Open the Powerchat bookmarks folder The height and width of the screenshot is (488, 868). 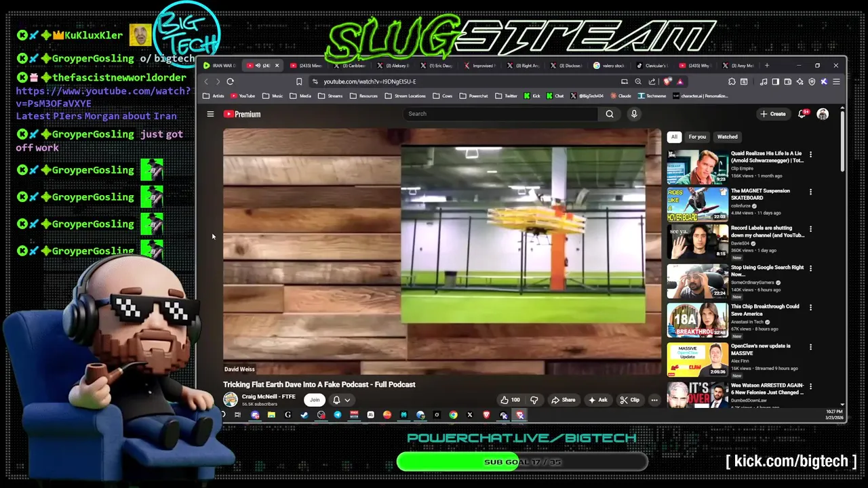tap(473, 96)
